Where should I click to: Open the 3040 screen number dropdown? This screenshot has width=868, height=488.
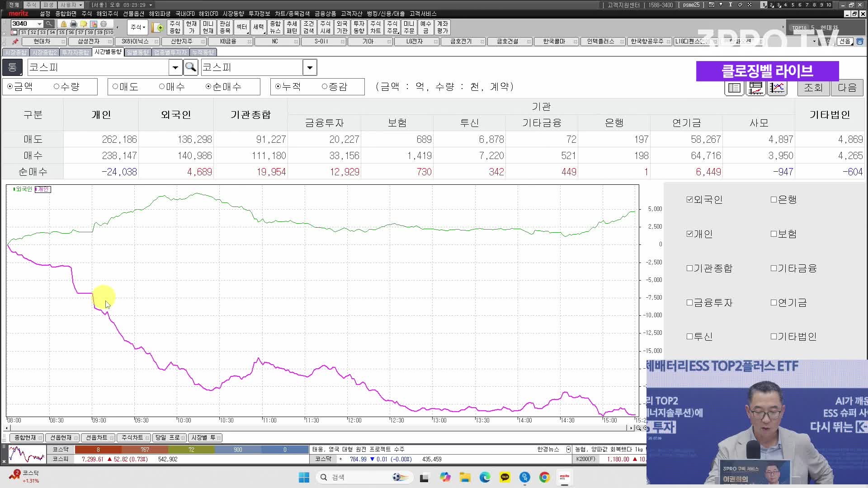[40, 23]
